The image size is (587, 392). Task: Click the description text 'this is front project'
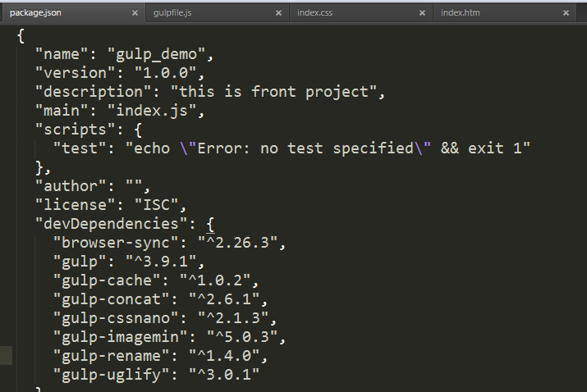tap(273, 92)
